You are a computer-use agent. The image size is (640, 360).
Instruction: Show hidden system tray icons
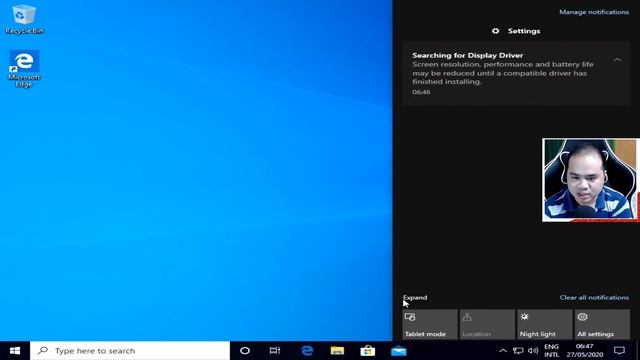click(503, 351)
